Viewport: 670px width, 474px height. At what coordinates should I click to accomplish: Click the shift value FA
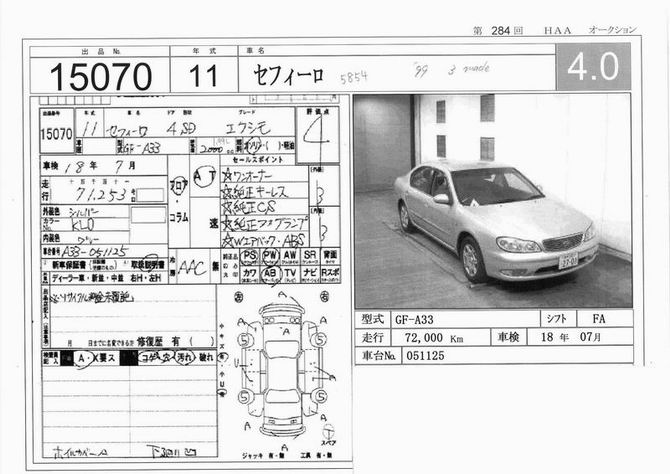coord(599,318)
